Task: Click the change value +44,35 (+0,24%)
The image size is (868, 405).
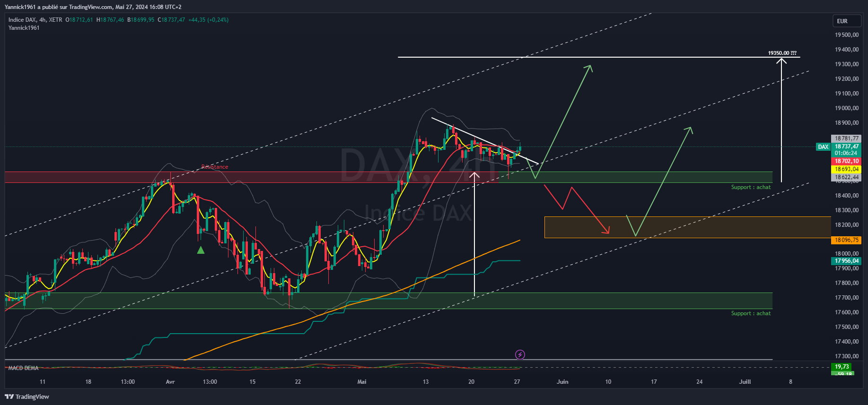Action: (209, 20)
